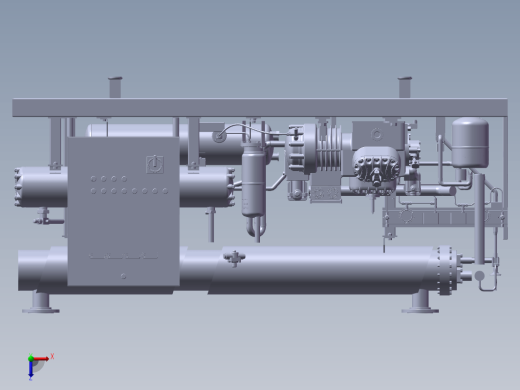The image size is (520, 390).
Task: Select the left lifting post above the beam
Action: [x=115, y=87]
